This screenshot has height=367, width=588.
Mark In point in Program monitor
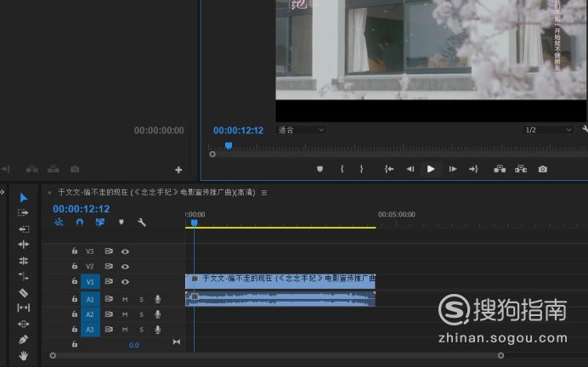(x=342, y=169)
